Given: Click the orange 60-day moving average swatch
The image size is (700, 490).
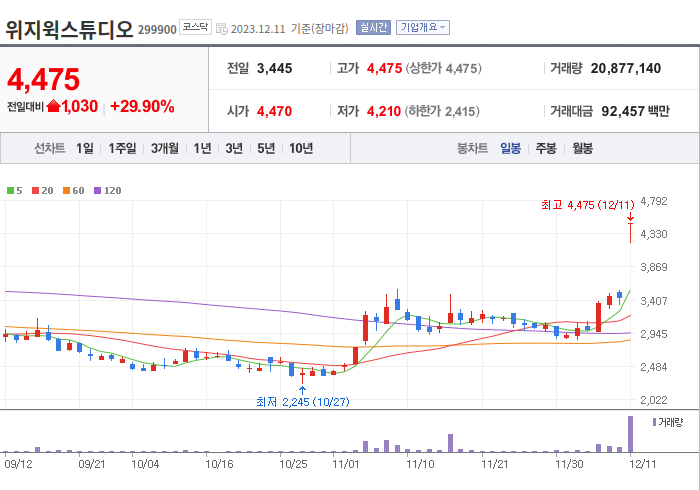Looking at the screenshot, I should [x=67, y=191].
